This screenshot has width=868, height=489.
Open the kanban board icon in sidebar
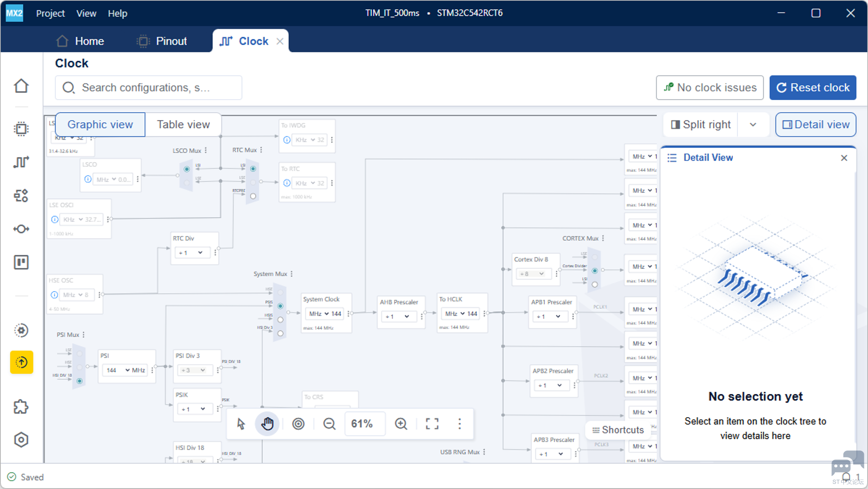(x=21, y=262)
